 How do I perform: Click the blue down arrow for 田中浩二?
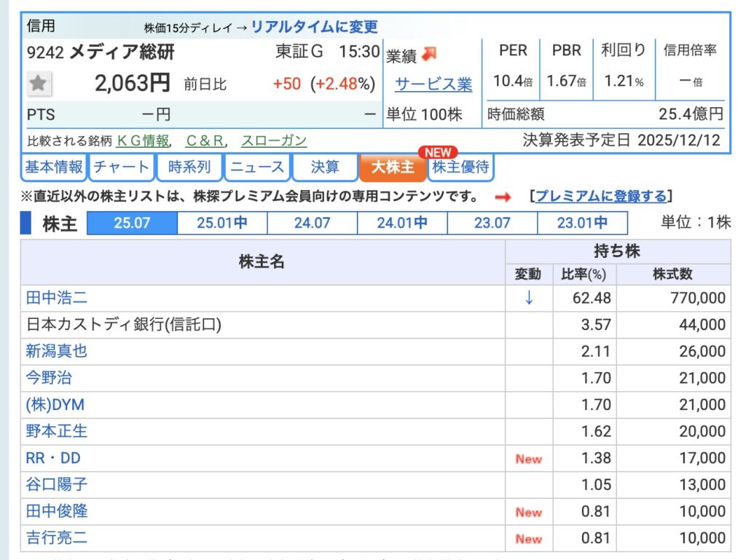click(529, 298)
